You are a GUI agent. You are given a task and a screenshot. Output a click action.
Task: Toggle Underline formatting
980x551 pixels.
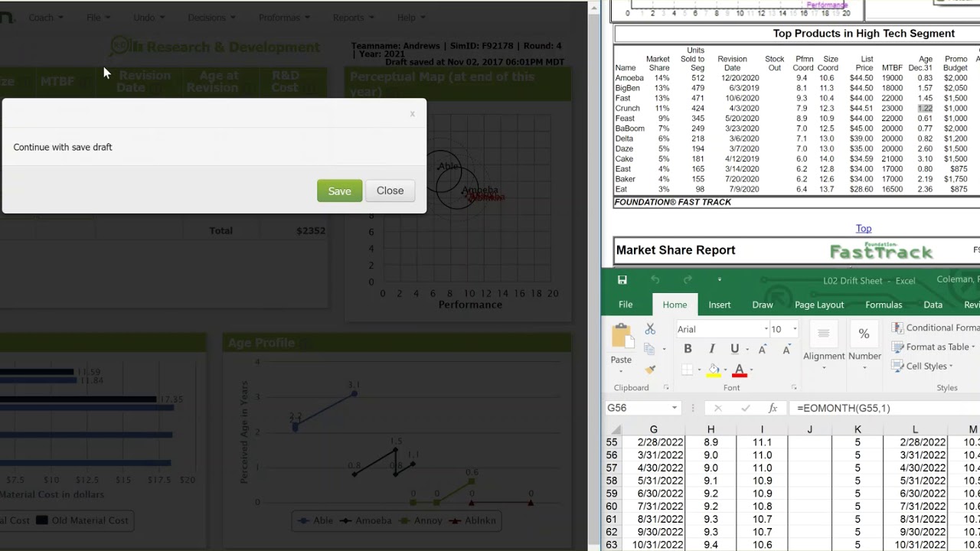[734, 349]
